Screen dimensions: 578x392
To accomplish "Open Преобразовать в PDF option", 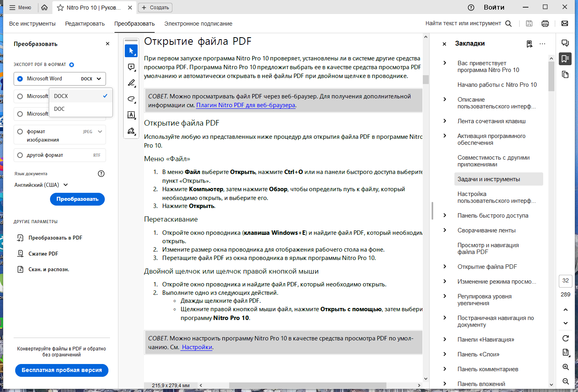I will (x=50, y=238).
